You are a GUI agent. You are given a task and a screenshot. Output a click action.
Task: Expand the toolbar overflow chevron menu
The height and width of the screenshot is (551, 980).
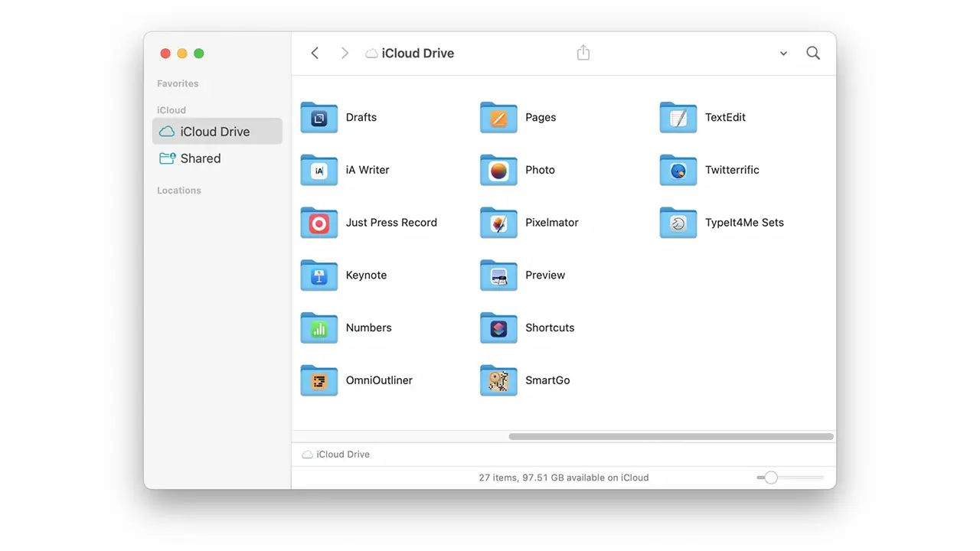coord(783,54)
